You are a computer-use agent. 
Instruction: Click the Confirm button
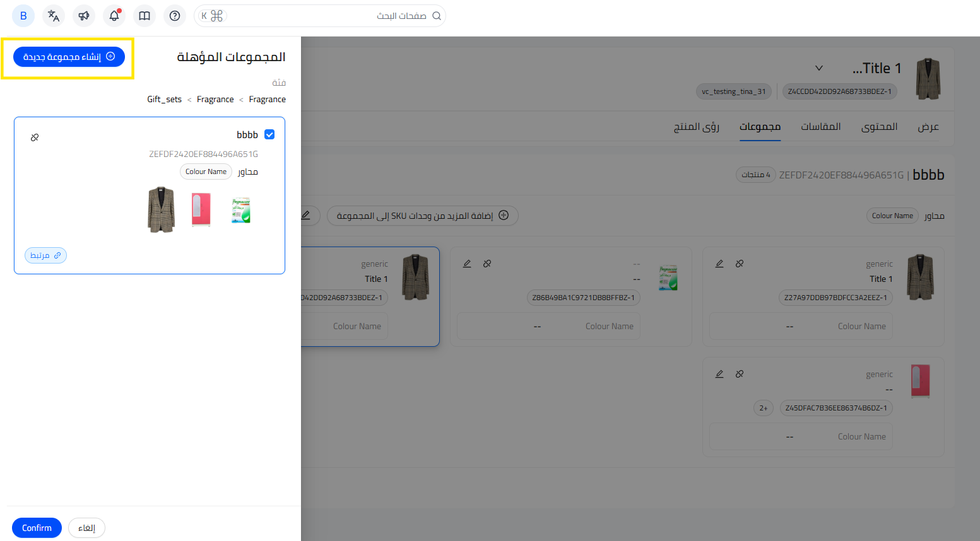[x=37, y=528]
